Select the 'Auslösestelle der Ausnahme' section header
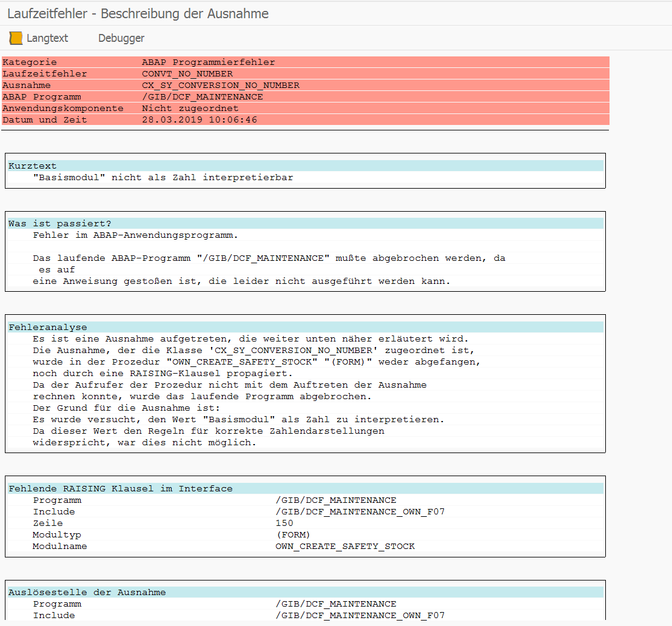Viewport: 672px width, 626px height. [87, 592]
